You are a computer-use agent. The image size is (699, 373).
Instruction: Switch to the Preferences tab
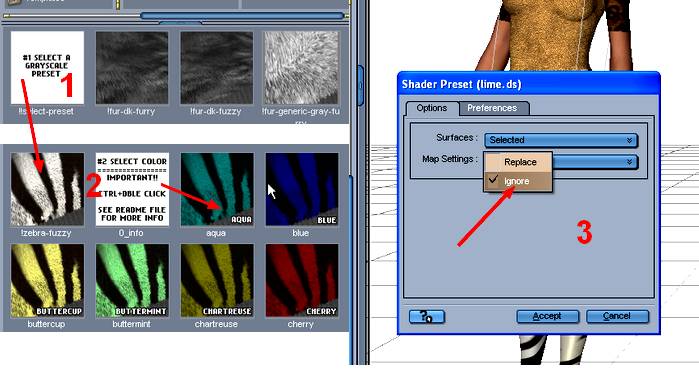pos(492,108)
